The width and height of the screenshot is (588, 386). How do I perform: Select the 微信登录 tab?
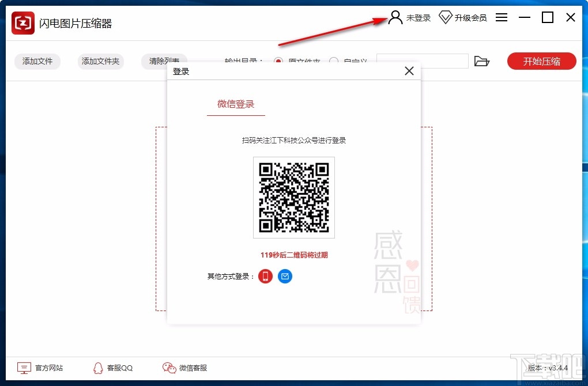(x=236, y=104)
